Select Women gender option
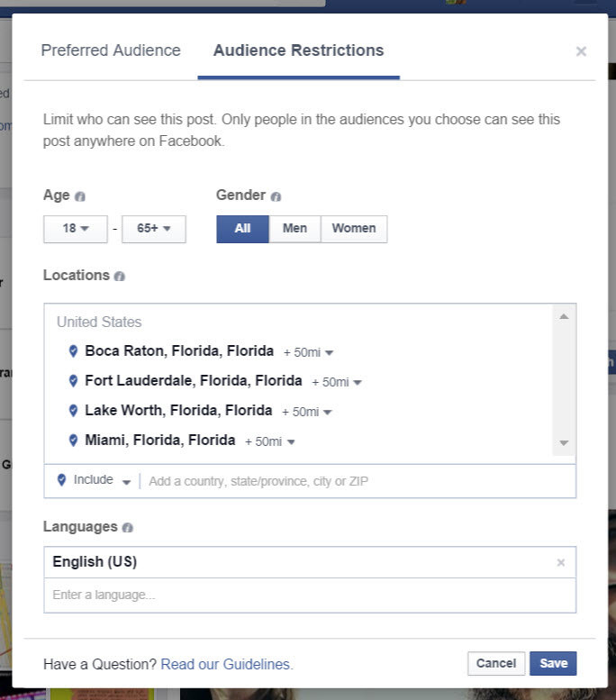The width and height of the screenshot is (616, 700). click(x=354, y=229)
